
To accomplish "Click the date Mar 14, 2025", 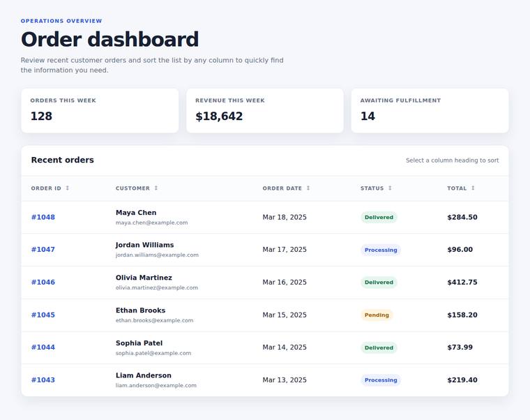I will click(285, 347).
